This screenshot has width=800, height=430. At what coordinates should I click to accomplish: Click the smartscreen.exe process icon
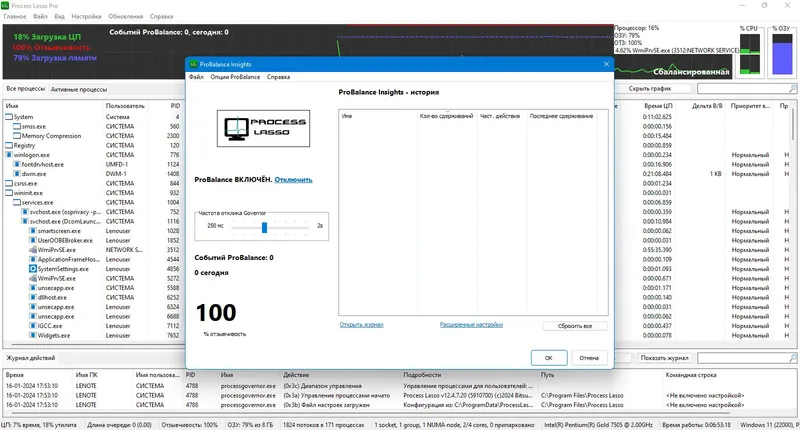pos(33,231)
